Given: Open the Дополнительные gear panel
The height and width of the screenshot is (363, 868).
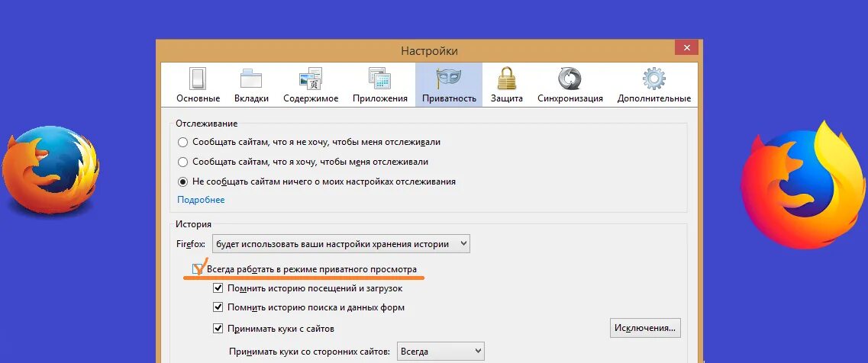Looking at the screenshot, I should pyautogui.click(x=653, y=85).
